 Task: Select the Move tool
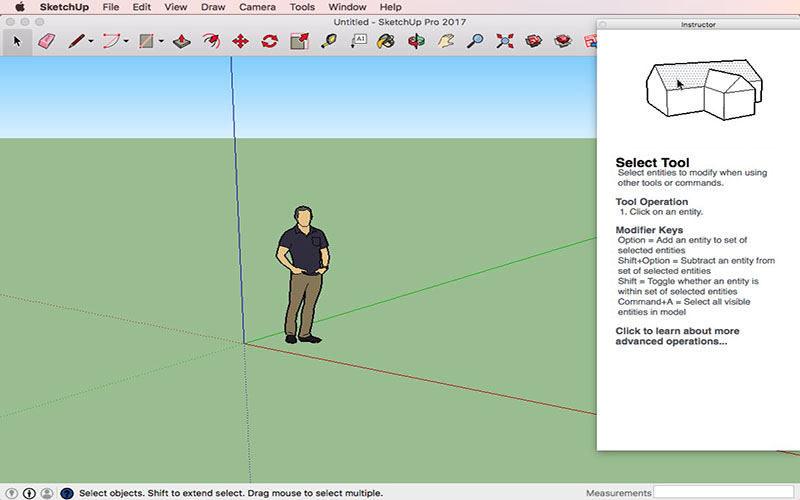pos(240,41)
